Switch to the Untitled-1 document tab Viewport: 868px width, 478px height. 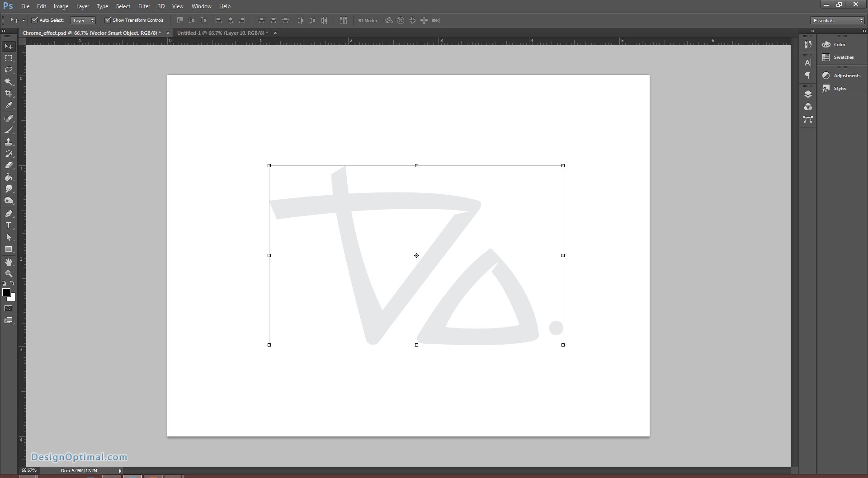222,33
